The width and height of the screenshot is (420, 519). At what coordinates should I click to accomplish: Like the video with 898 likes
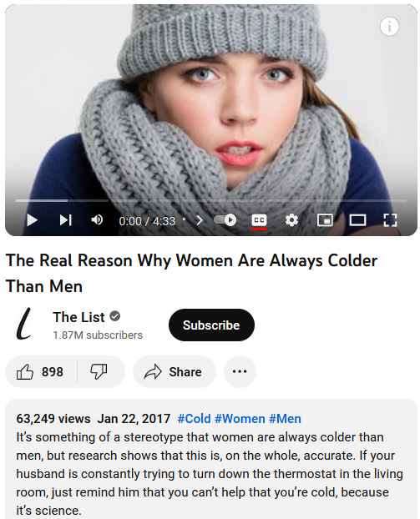click(40, 371)
